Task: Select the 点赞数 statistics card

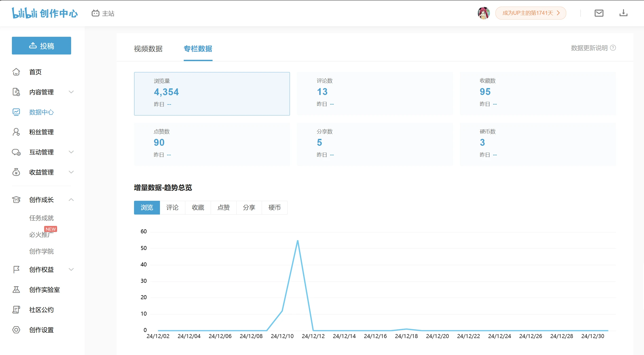Action: click(212, 144)
